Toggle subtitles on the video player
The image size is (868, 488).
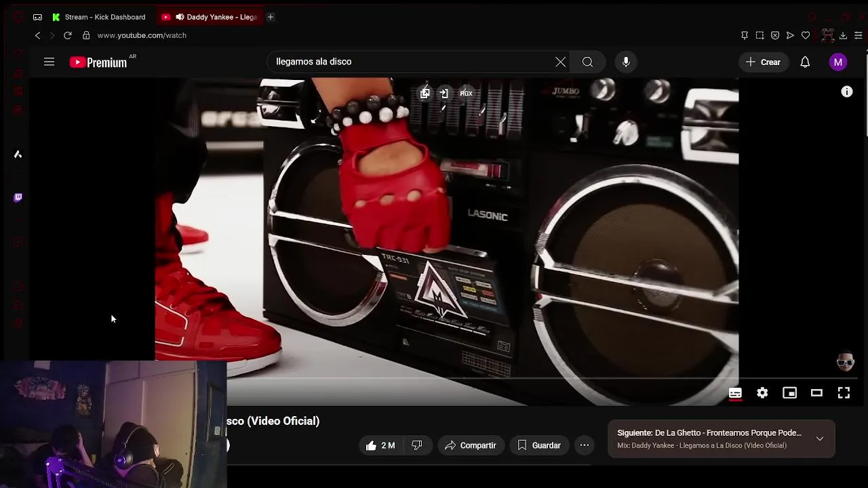pyautogui.click(x=735, y=393)
